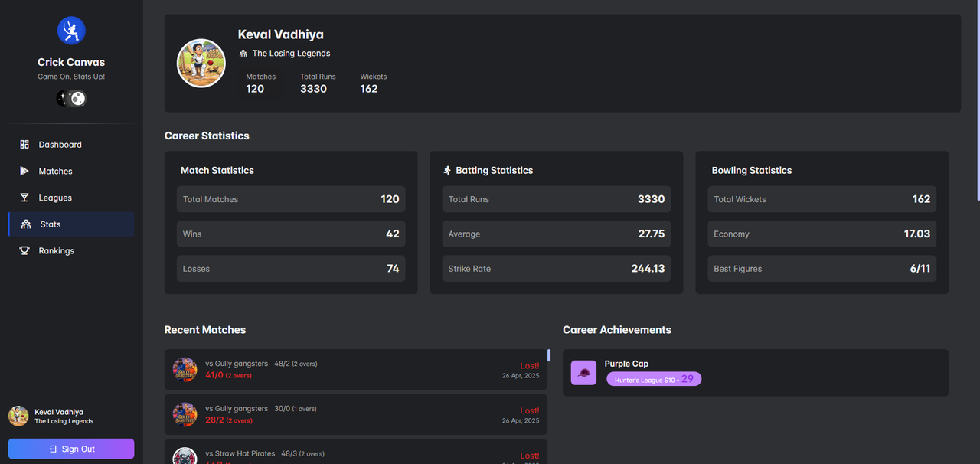The height and width of the screenshot is (464, 980).
Task: Click the Bowling Statistics card title
Action: pyautogui.click(x=752, y=170)
